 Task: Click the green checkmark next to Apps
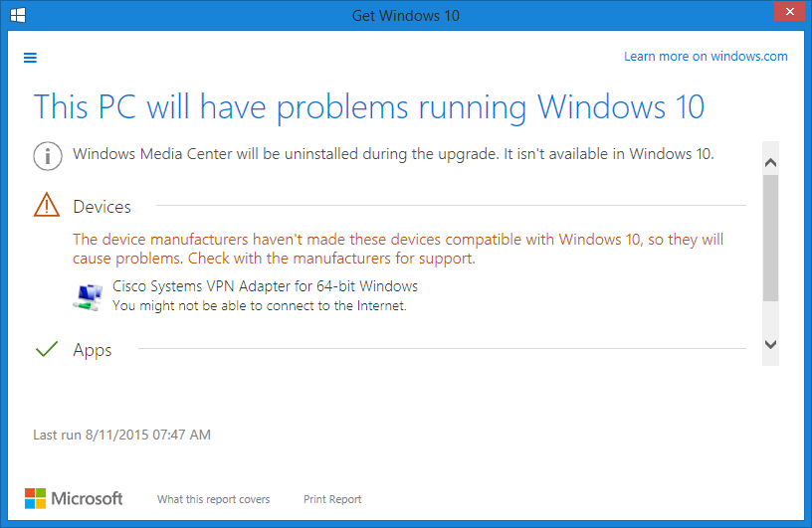coord(47,349)
